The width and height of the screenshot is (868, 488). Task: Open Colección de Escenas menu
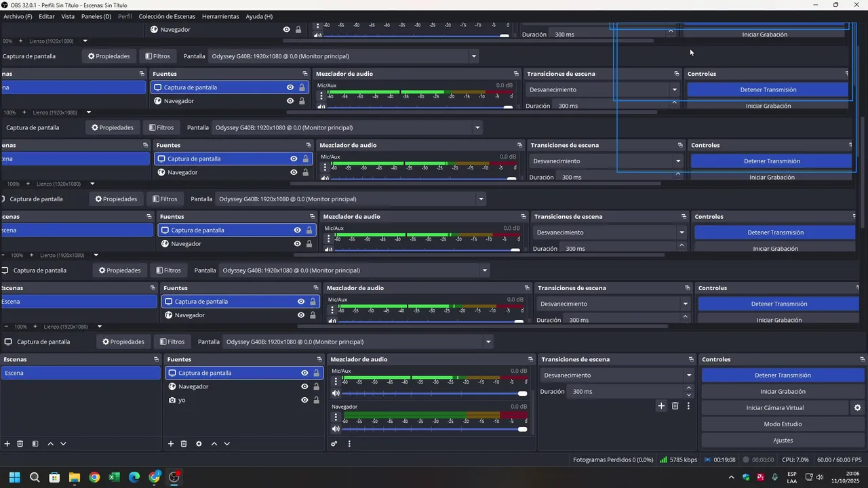167,16
